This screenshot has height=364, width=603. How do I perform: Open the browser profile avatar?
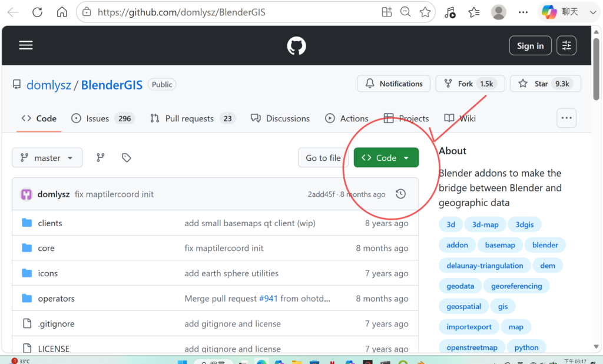click(x=498, y=12)
